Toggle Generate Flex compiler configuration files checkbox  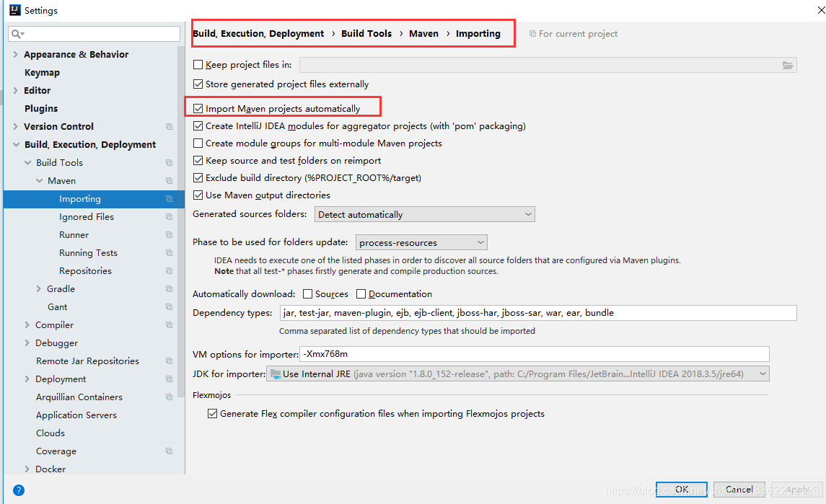coord(212,413)
